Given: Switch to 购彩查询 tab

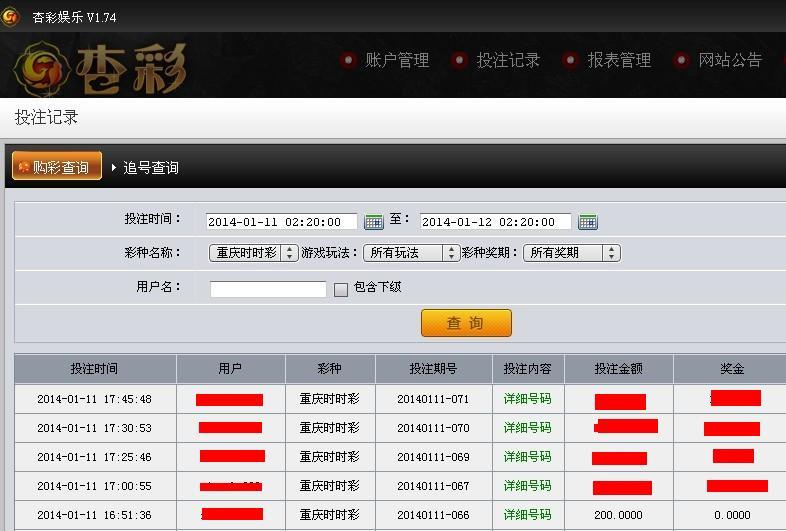Looking at the screenshot, I should (57, 166).
